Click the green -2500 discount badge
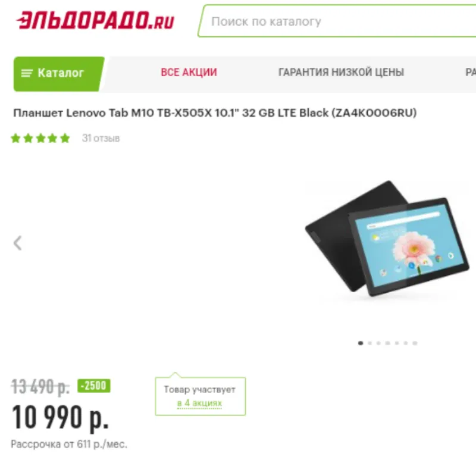The image size is (476, 460). 94,386
